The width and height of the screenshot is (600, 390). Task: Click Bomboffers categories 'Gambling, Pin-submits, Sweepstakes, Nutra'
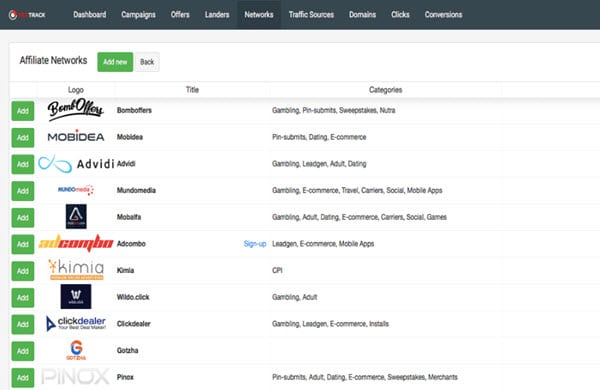[x=333, y=110]
